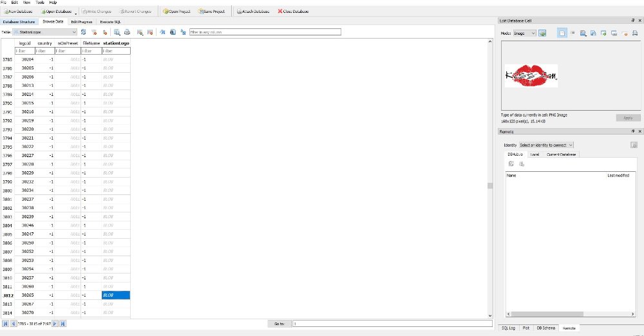Click indent icon in Edit Database Cell toolbar
Screen dimensions: 644x336
[573, 33]
